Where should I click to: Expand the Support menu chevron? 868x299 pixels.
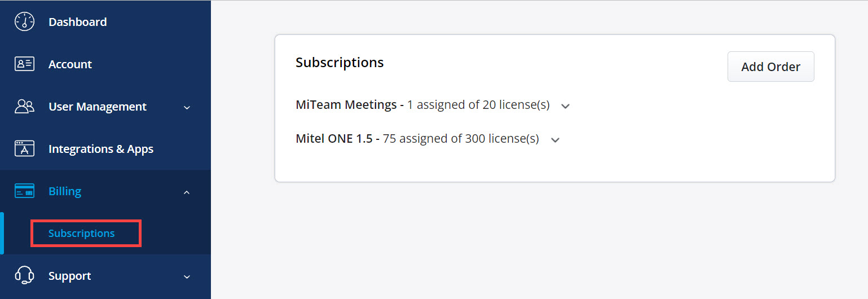tap(187, 276)
